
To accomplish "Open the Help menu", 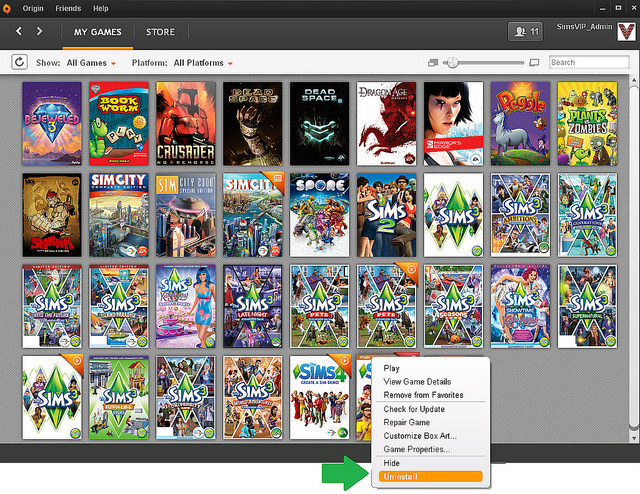I will pos(100,8).
